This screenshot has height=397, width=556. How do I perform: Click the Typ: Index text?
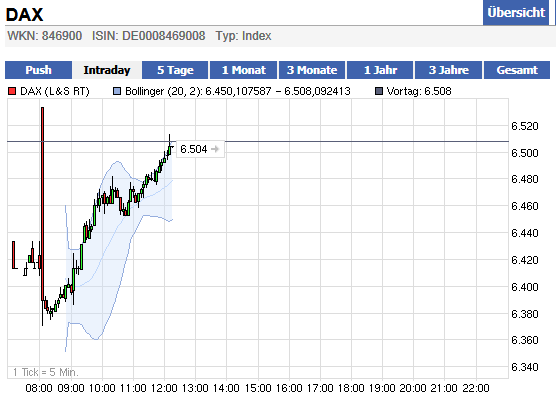(x=243, y=36)
